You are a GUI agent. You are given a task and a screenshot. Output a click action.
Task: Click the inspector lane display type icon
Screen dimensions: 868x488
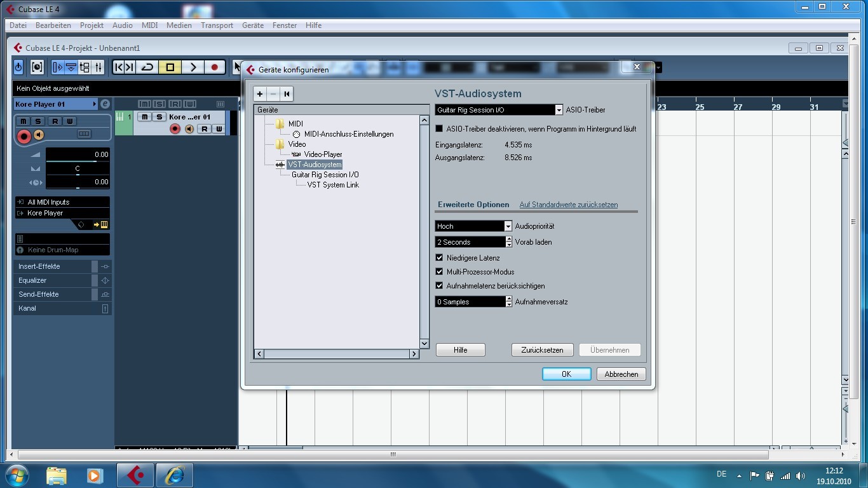point(84,134)
